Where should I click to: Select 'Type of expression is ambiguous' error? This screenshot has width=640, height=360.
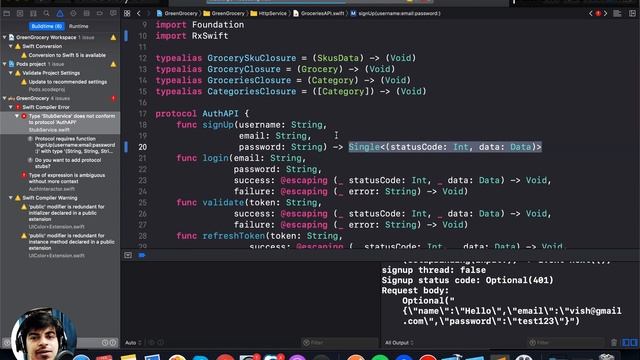tap(67, 178)
